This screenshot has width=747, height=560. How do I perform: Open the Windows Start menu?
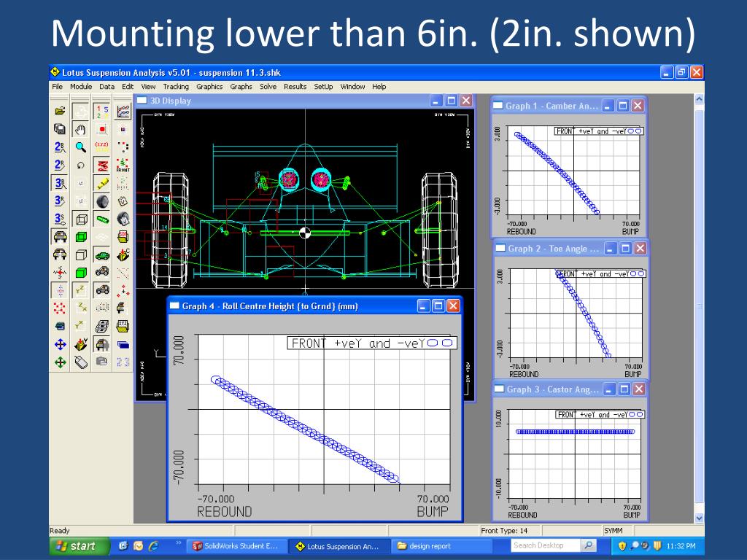[79, 546]
